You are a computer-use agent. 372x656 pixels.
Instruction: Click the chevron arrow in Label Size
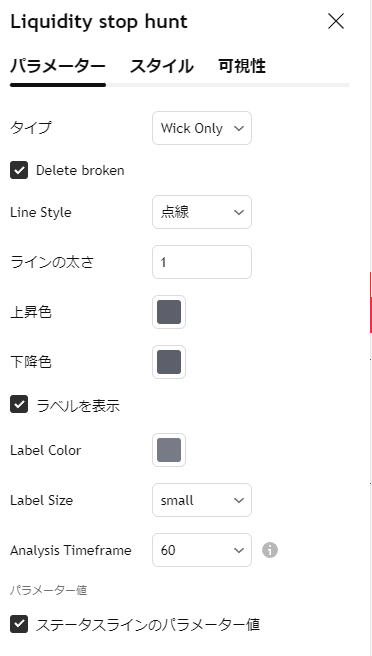pos(239,500)
